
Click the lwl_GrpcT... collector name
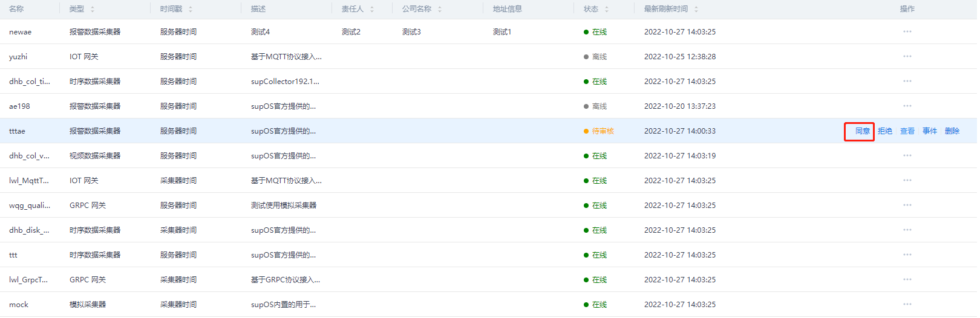(28, 280)
